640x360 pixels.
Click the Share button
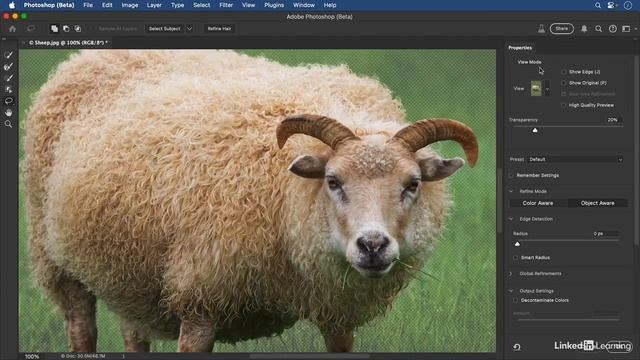click(562, 29)
